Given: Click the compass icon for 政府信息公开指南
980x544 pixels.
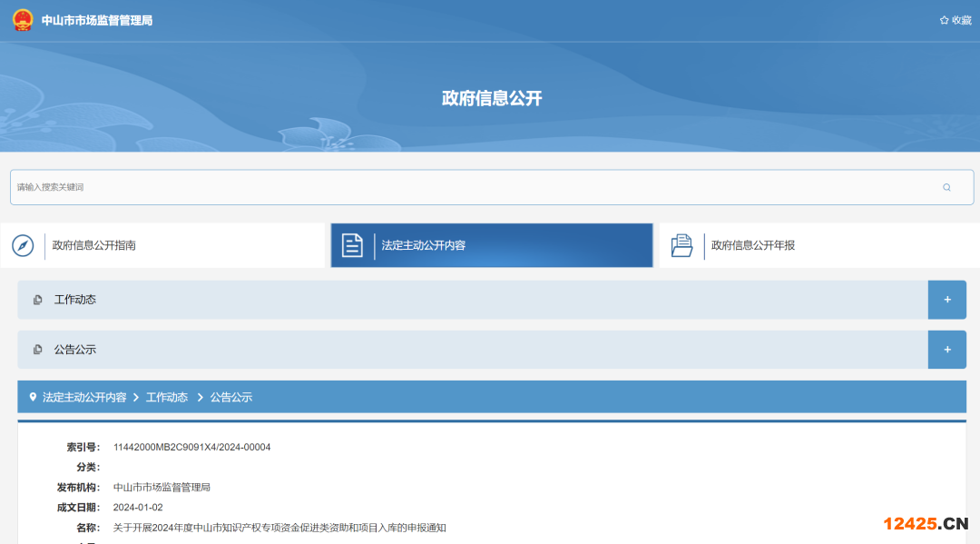Looking at the screenshot, I should 23,245.
